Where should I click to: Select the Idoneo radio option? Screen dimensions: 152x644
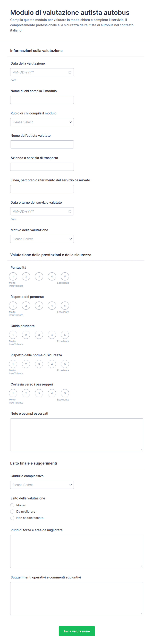pos(12,505)
